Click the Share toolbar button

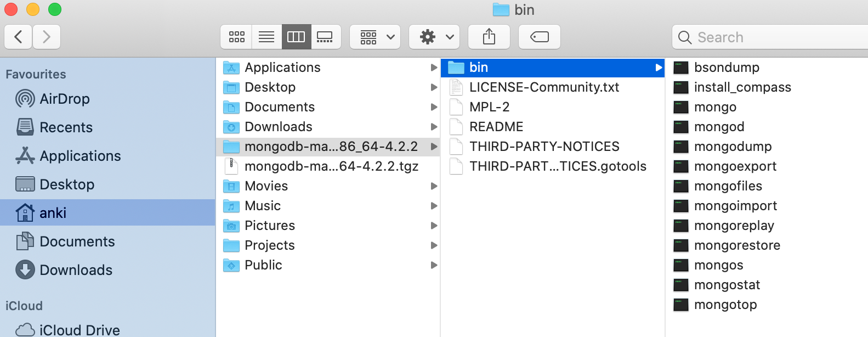pos(489,37)
